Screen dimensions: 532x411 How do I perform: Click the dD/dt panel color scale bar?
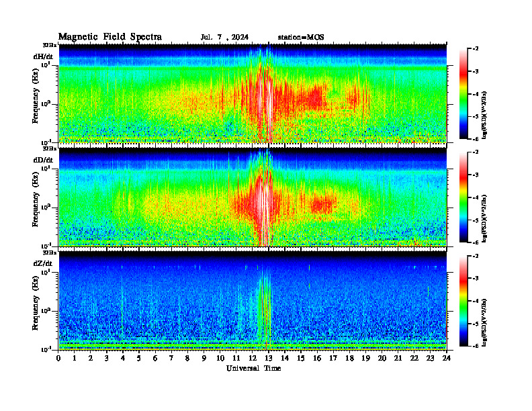click(463, 197)
